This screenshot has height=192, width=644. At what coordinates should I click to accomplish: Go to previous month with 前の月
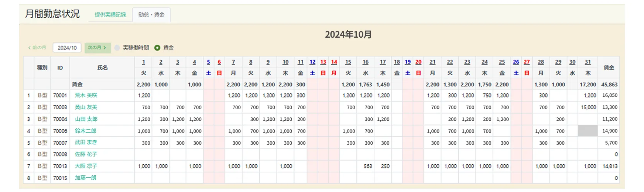[x=37, y=48]
